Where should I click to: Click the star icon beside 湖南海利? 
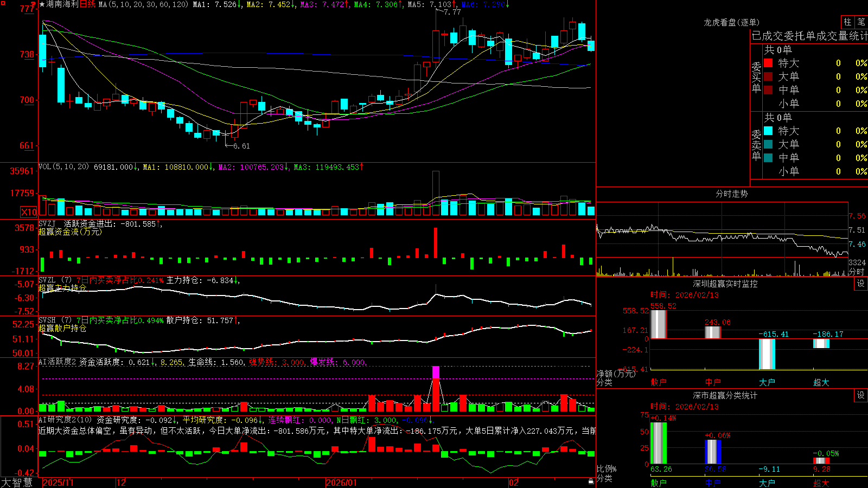click(42, 4)
